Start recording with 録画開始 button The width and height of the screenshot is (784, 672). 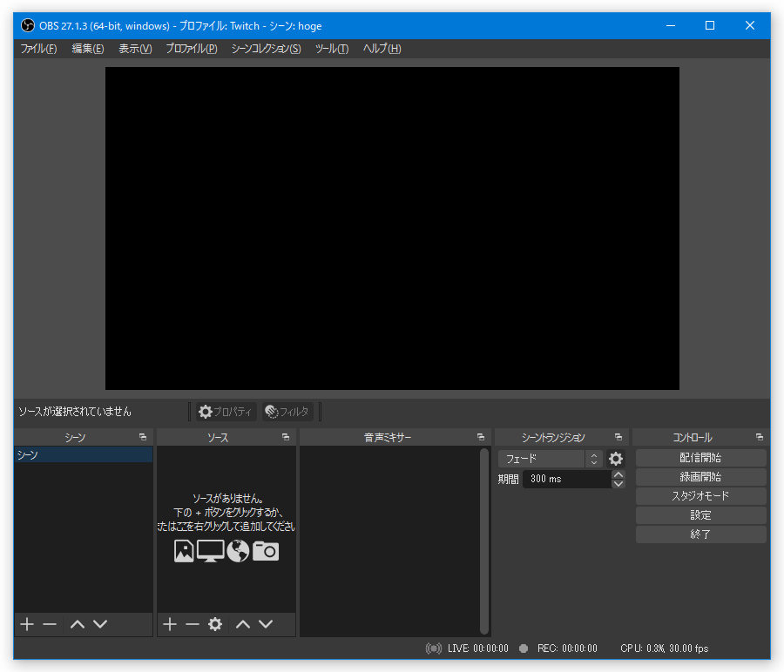pyautogui.click(x=700, y=477)
